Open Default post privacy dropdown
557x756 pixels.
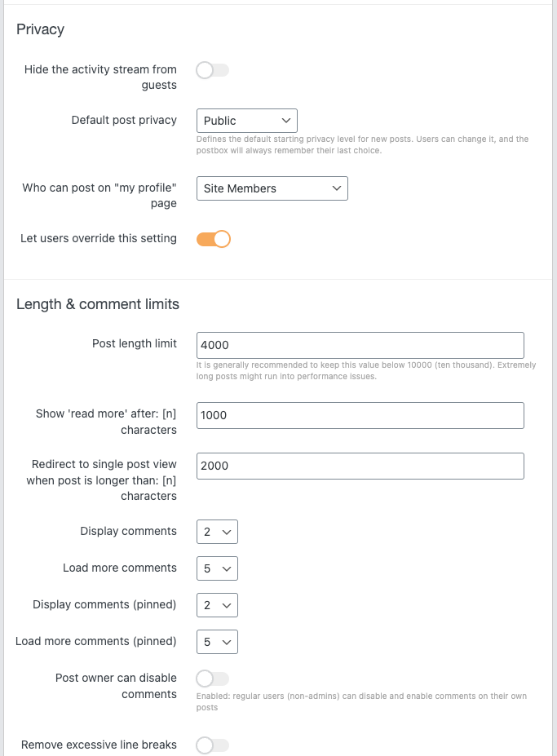click(x=246, y=121)
